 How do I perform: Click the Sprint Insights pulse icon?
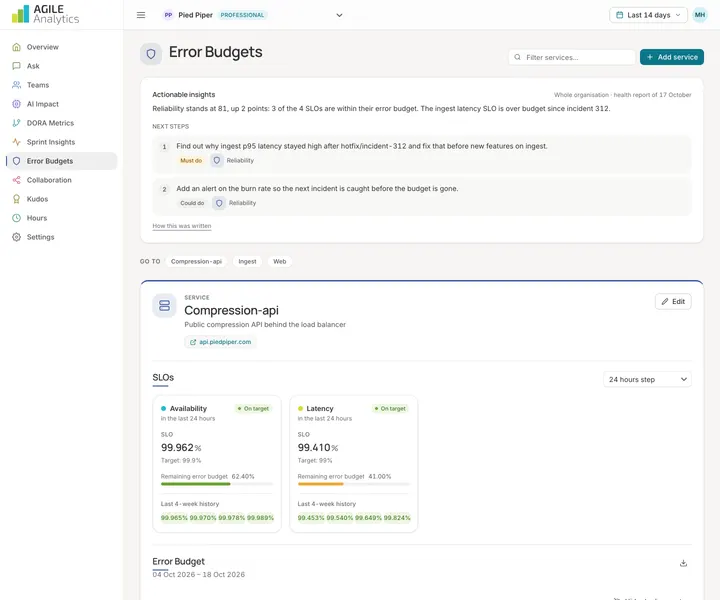[x=17, y=142]
